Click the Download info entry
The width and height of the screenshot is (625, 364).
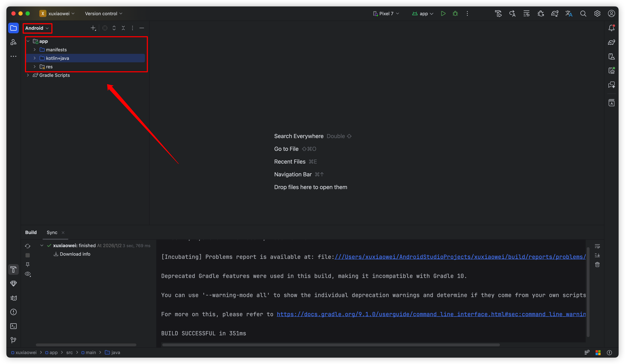(75, 254)
